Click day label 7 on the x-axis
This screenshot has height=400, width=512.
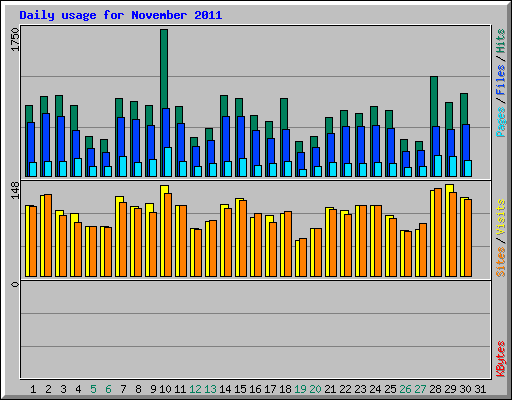coord(123,389)
